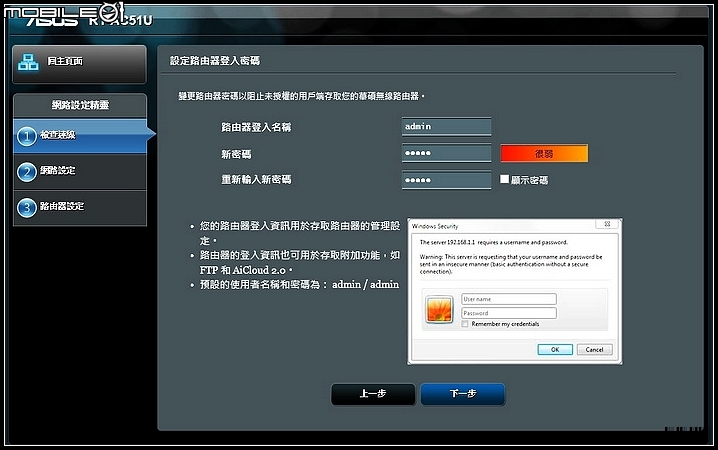Click the 網路設定精靈 header
Viewport: 718px width, 450px height.
tap(80, 105)
